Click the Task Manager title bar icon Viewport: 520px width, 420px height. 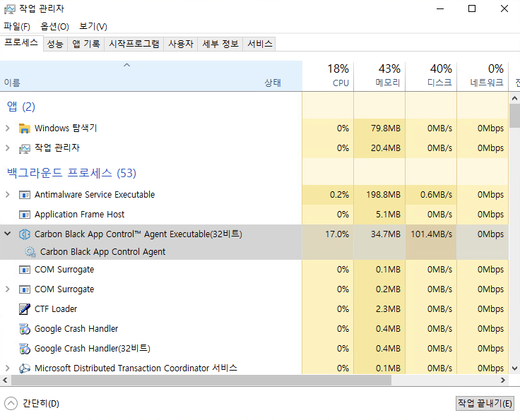(x=10, y=9)
